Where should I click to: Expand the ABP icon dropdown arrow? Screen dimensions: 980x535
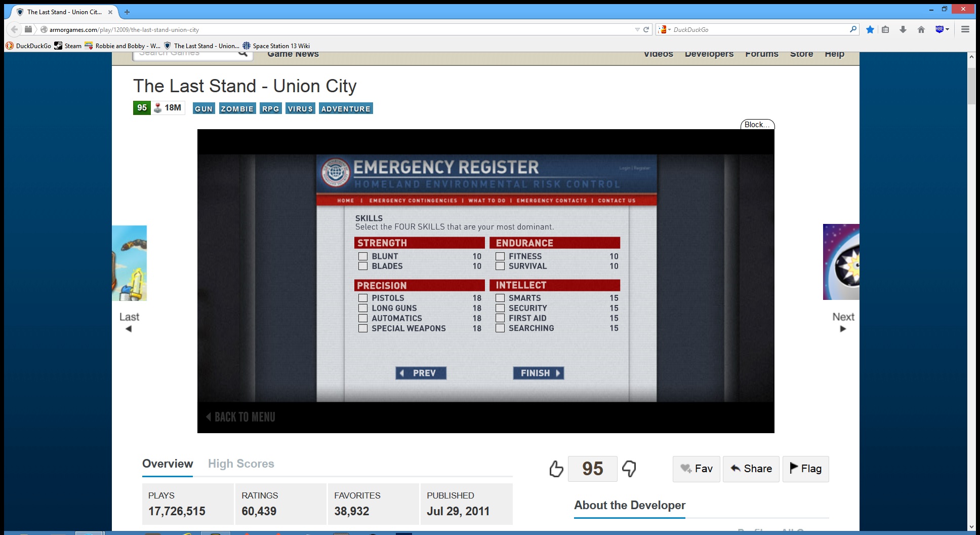click(947, 29)
